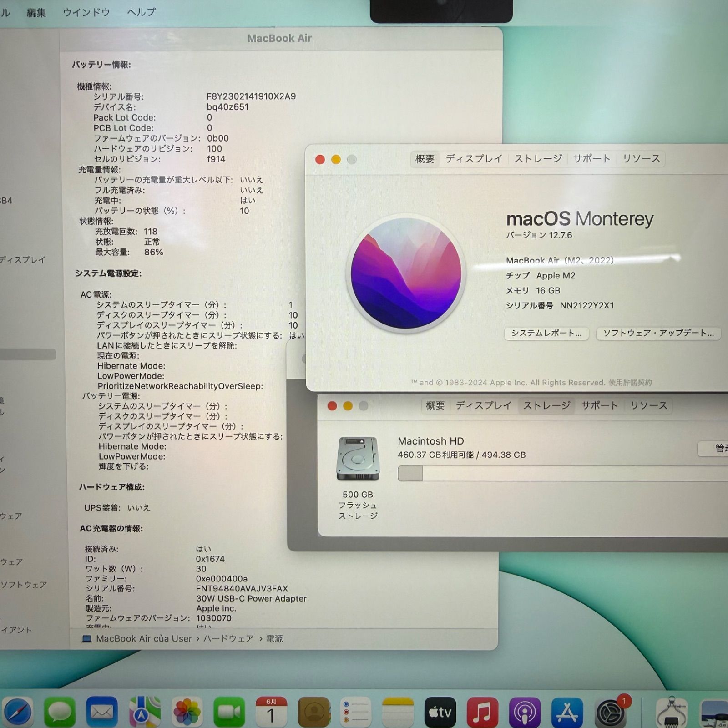Open the Mail app in Dock
This screenshot has height=728, width=728.
(102, 712)
